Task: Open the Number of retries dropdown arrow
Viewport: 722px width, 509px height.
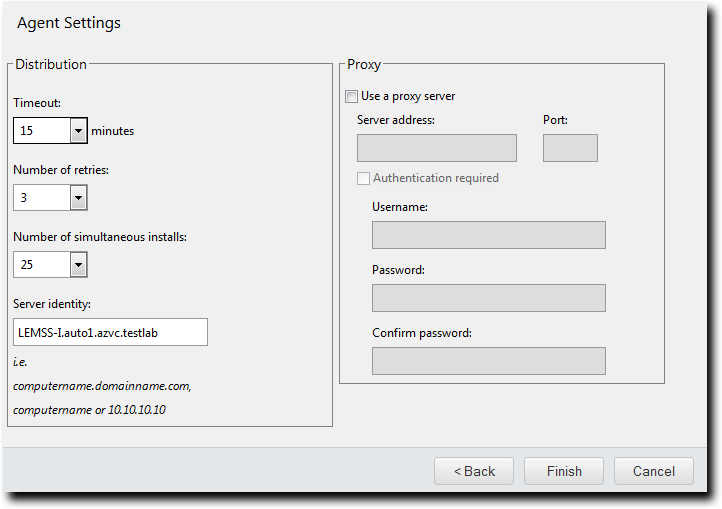Action: tap(79, 198)
